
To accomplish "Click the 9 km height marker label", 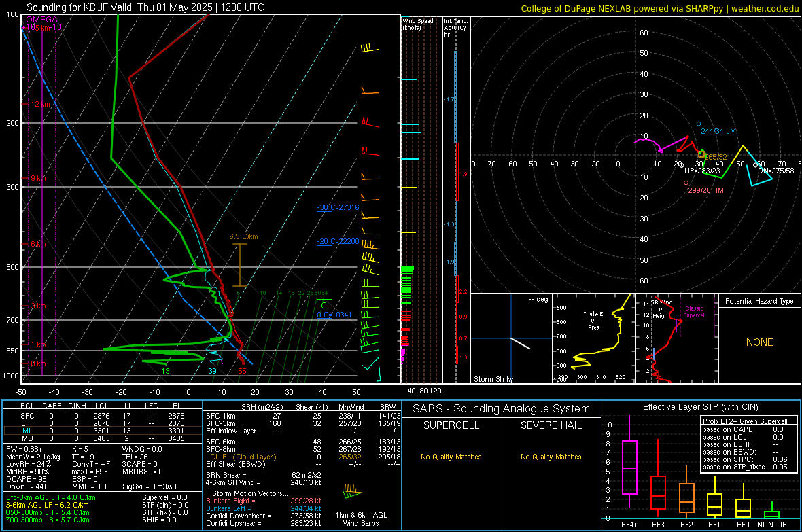I will click(x=38, y=178).
